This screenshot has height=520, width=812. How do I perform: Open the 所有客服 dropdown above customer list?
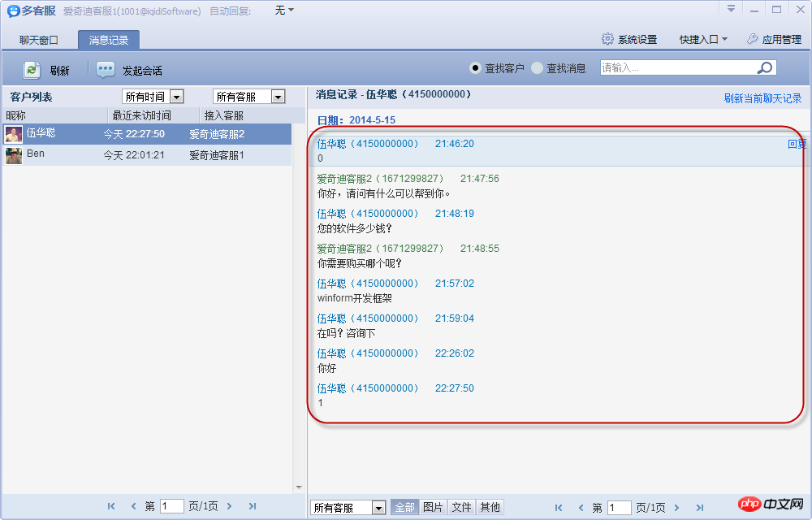coord(249,97)
